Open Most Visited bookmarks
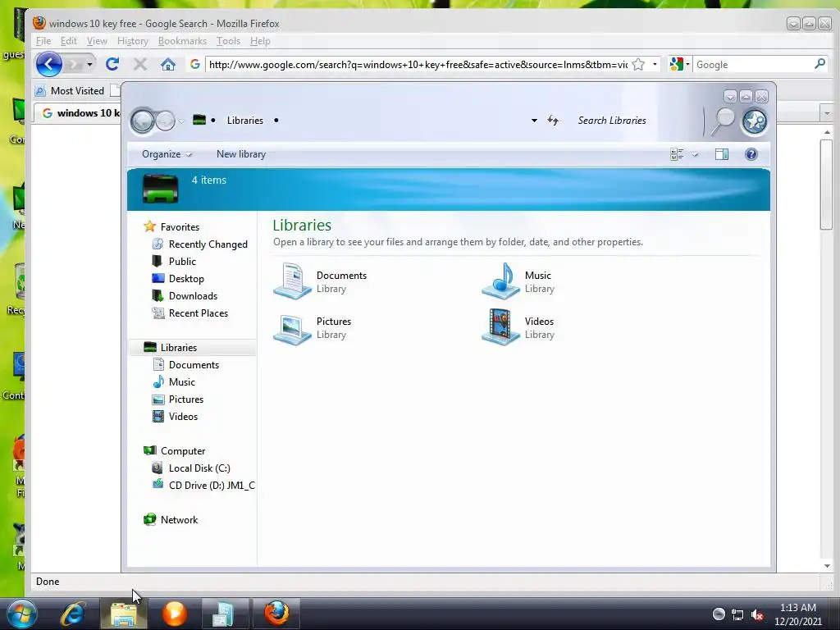This screenshot has width=840, height=630. 70,91
